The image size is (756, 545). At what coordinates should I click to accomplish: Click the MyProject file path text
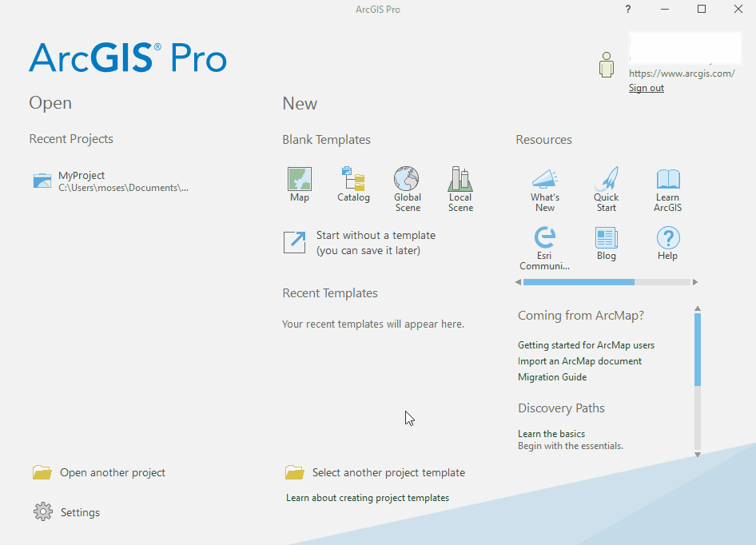point(123,188)
